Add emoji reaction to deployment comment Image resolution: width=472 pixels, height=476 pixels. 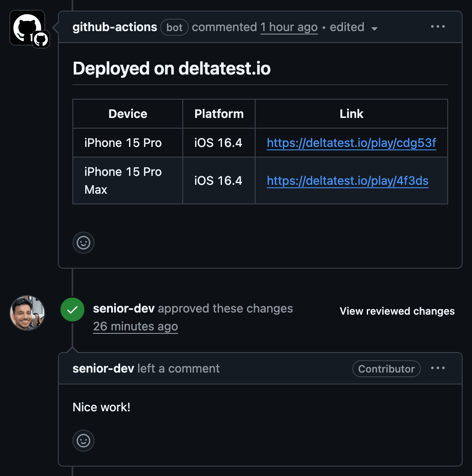point(83,243)
